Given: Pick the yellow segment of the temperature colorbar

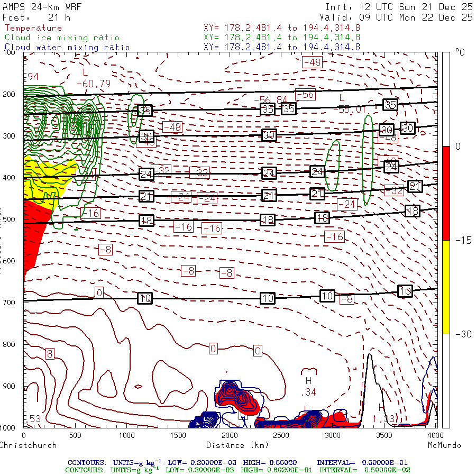Looking at the screenshot, I should click(x=446, y=287).
